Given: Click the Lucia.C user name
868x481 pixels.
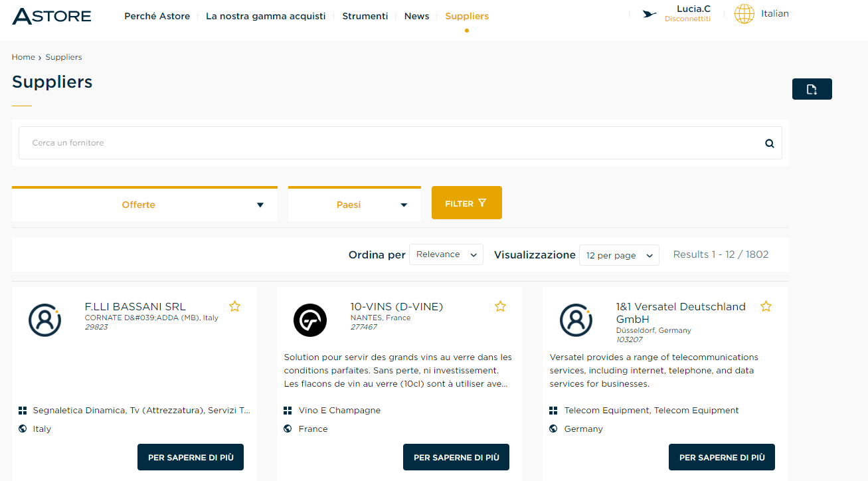Looking at the screenshot, I should 693,9.
